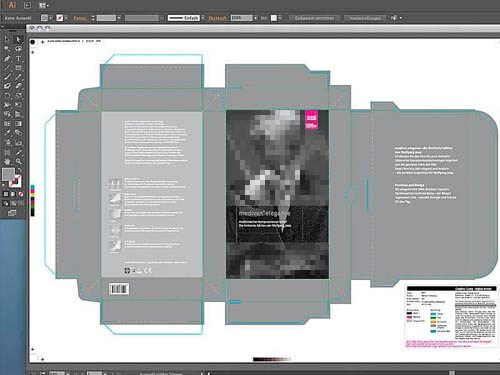Swap fill and stroke colors
The width and height of the screenshot is (500, 375).
pyautogui.click(x=20, y=170)
